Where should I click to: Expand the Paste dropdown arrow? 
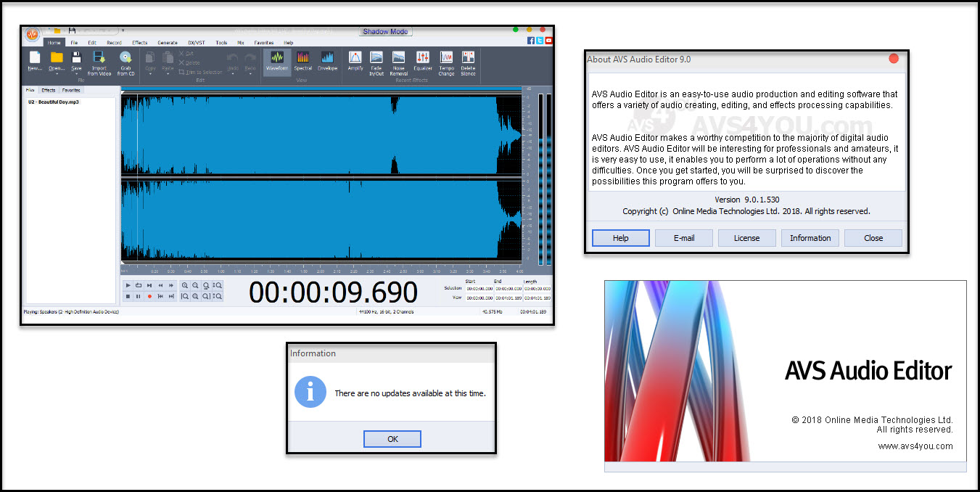click(168, 73)
